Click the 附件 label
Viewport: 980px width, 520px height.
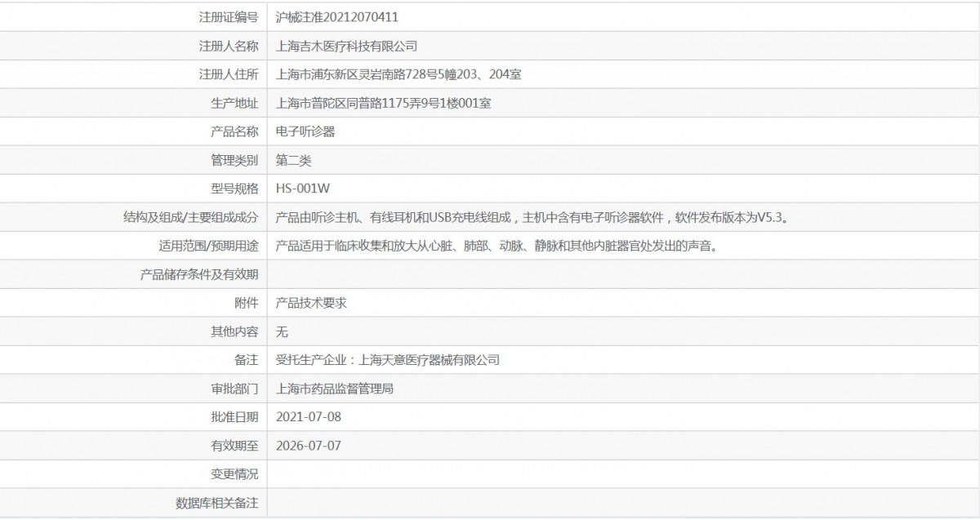click(247, 303)
